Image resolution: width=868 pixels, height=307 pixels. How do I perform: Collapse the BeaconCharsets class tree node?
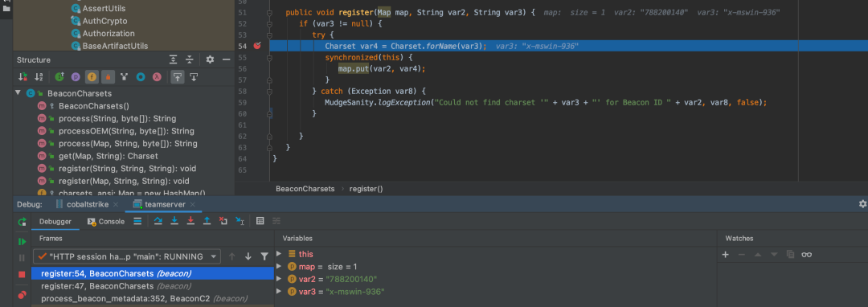pos(18,93)
